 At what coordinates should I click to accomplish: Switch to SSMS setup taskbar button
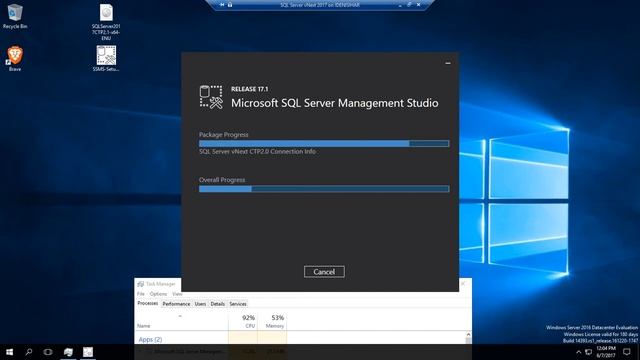click(x=88, y=352)
